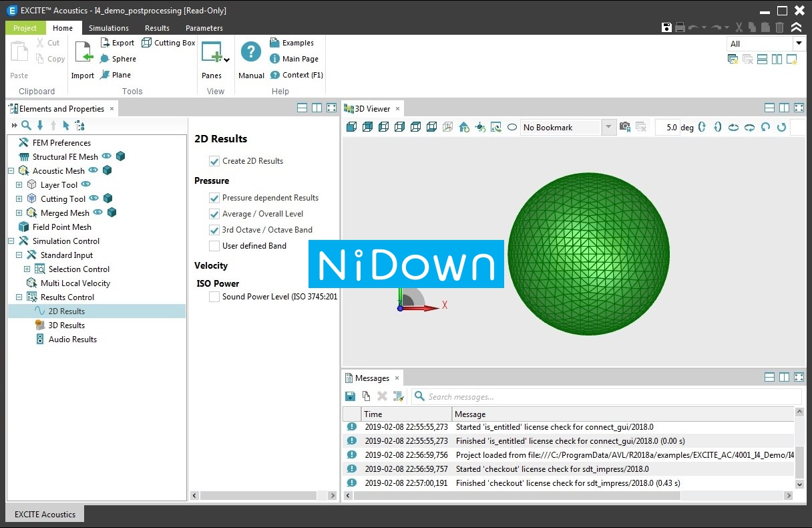Click search icon in Elements toolbar
The height and width of the screenshot is (528, 812).
tap(26, 125)
